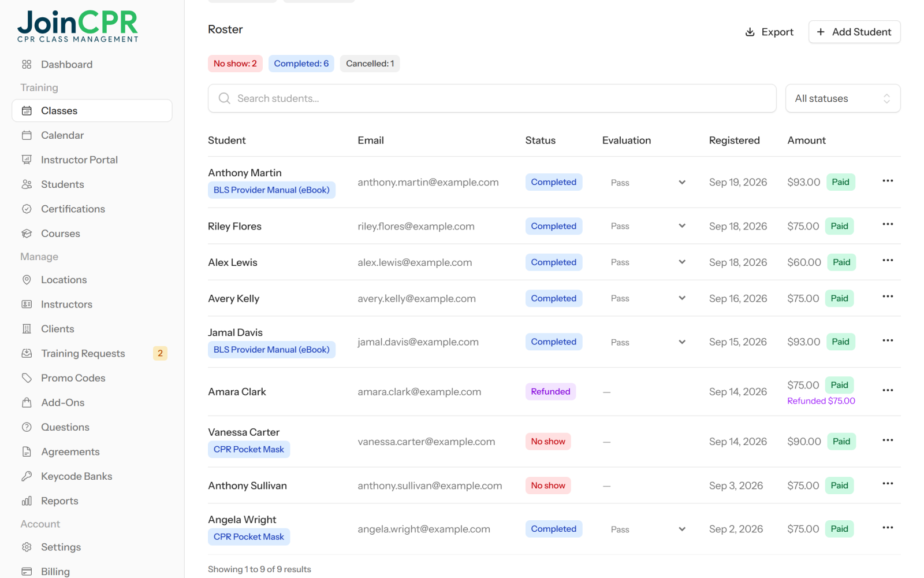
Task: Open the Clients building icon
Action: [27, 329]
